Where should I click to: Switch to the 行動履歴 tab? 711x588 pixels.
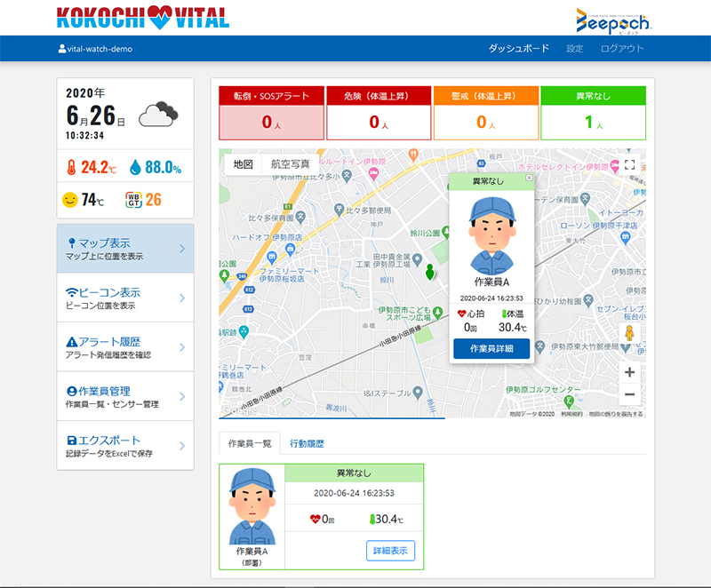pyautogui.click(x=307, y=443)
